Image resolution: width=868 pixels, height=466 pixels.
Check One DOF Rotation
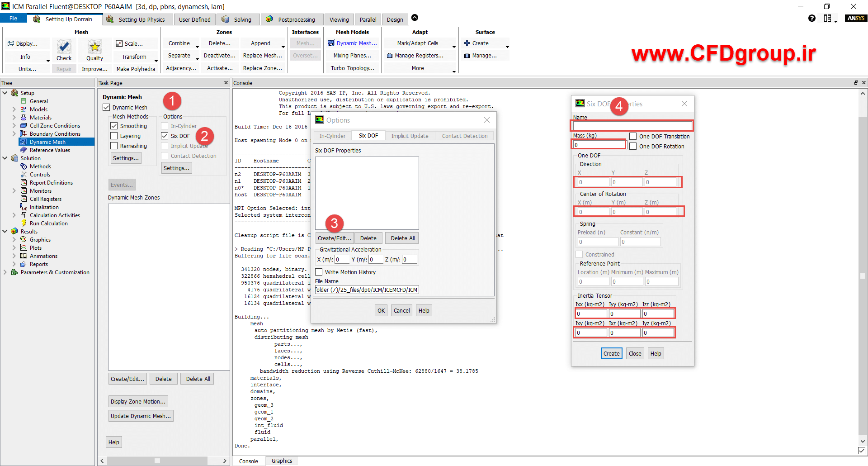pyautogui.click(x=633, y=146)
